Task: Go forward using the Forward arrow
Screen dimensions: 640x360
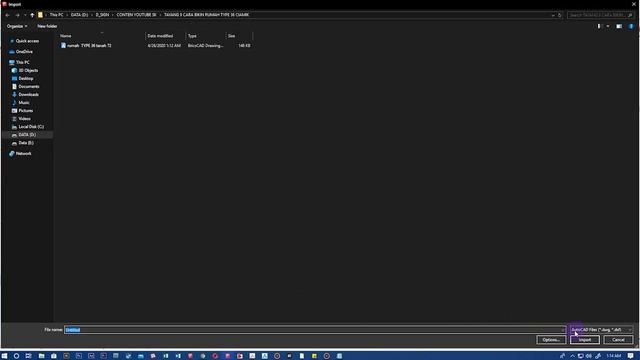Action: click(x=17, y=15)
